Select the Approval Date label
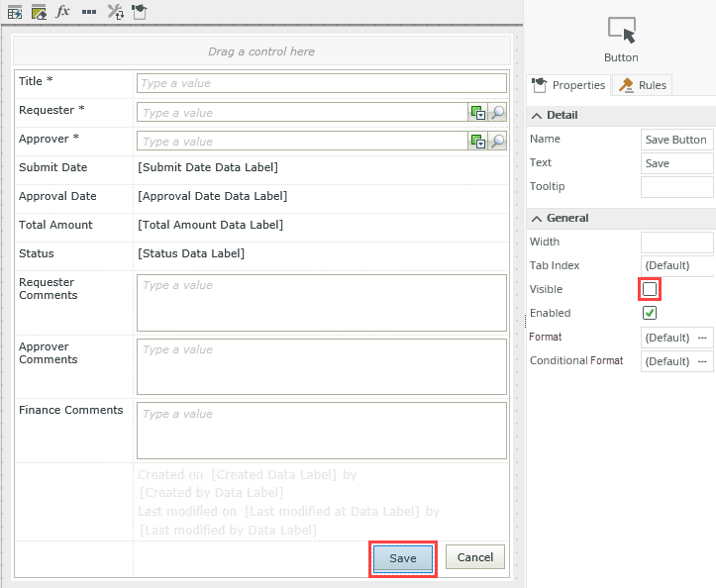716x588 pixels. click(57, 196)
